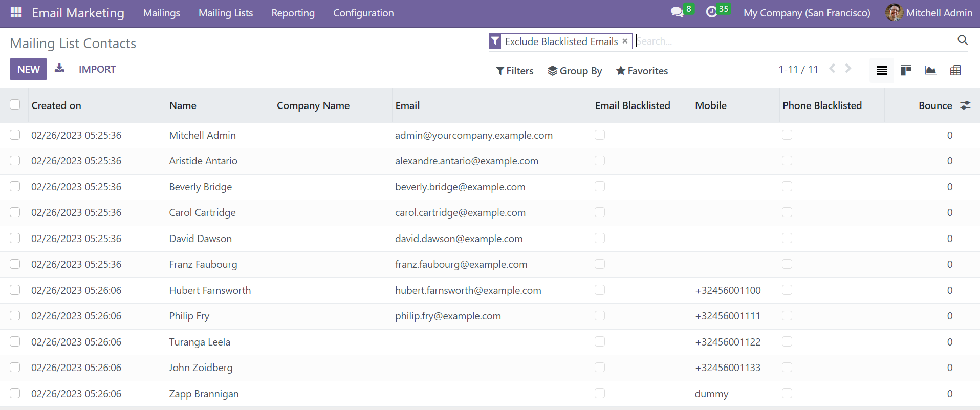Image resolution: width=980 pixels, height=410 pixels.
Task: Switch to pivot view
Action: (955, 70)
